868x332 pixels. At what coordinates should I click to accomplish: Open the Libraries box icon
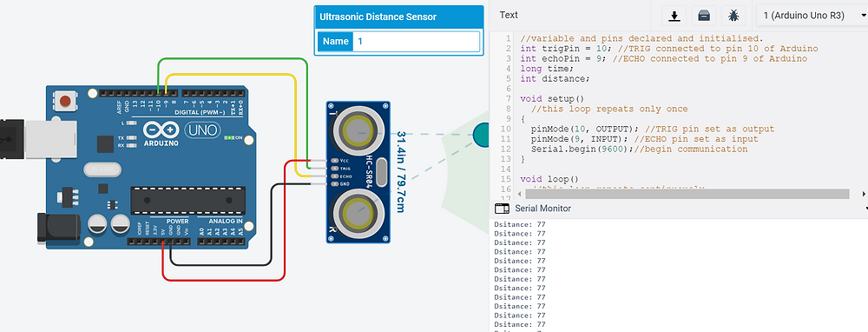[704, 16]
